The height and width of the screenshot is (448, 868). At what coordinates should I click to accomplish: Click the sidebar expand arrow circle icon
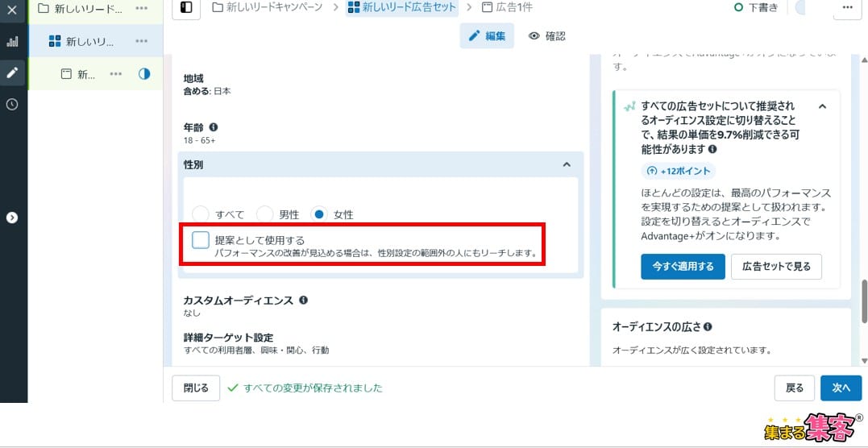click(12, 218)
